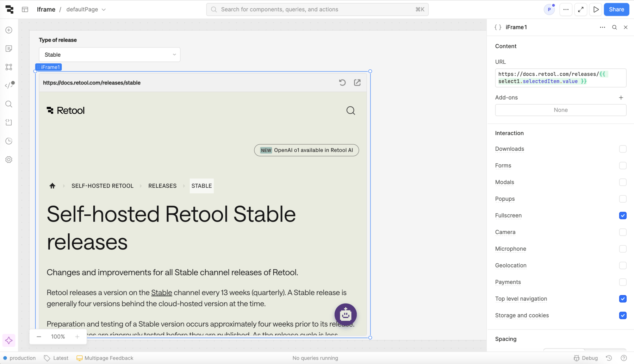Open iframe URL in new tab icon
Screen dimensions: 634x364
(x=357, y=82)
